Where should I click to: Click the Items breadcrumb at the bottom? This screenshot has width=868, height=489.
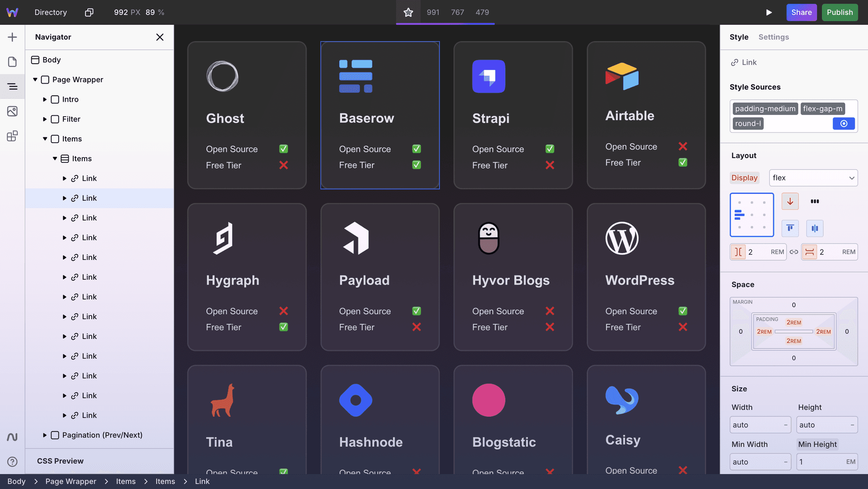126,481
